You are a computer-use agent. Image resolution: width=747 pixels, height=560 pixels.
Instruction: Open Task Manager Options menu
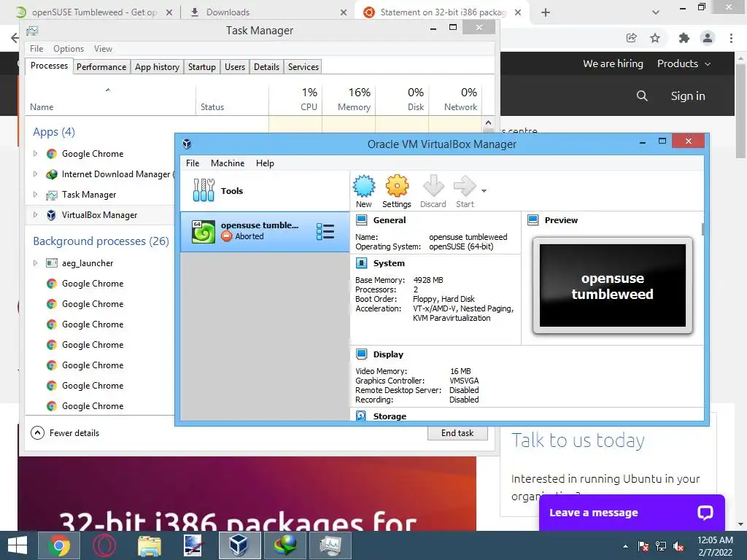tap(68, 49)
